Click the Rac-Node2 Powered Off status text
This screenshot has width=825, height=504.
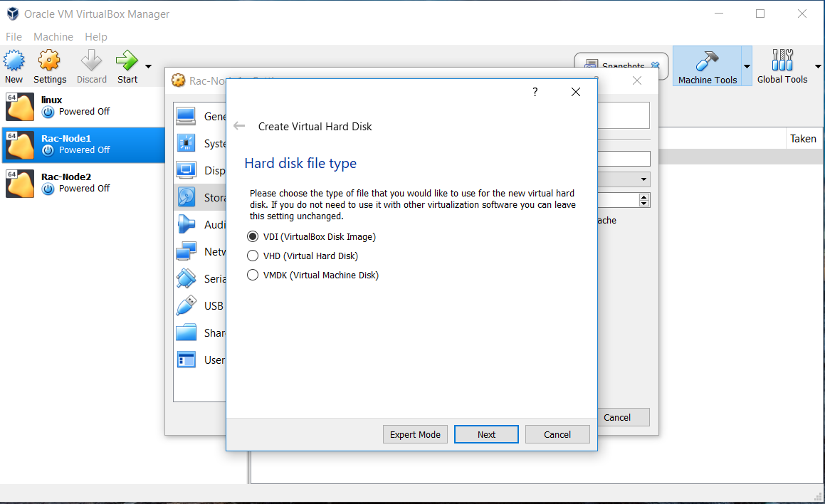(x=84, y=189)
